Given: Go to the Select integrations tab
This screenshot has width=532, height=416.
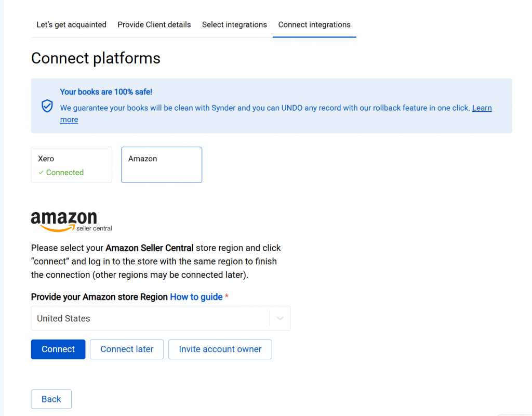Looking at the screenshot, I should (x=234, y=25).
